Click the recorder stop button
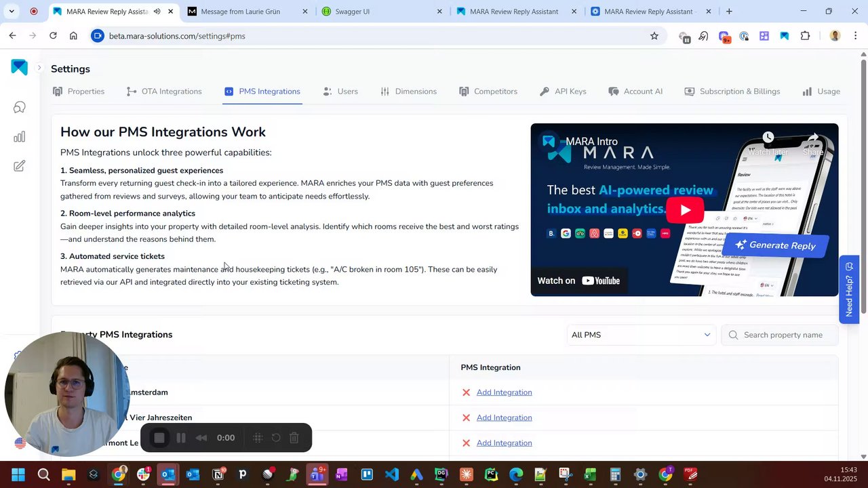This screenshot has height=488, width=868. (x=159, y=438)
